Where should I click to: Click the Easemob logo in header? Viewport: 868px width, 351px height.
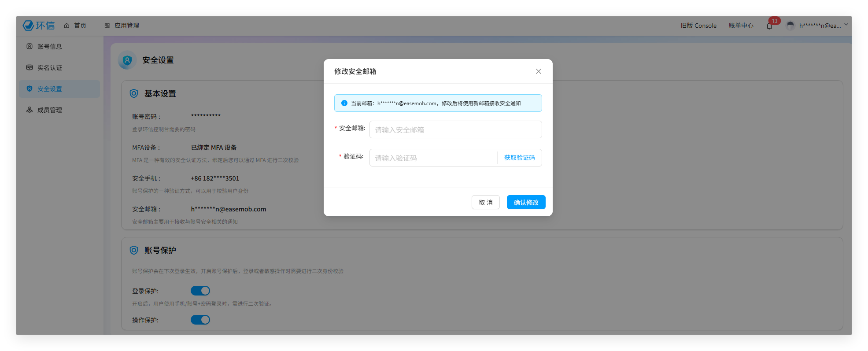(38, 26)
